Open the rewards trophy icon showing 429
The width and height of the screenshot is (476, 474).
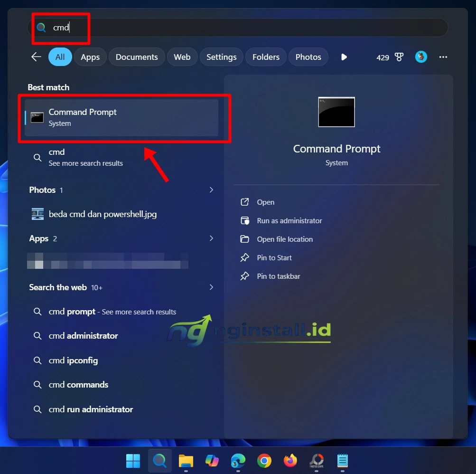399,57
